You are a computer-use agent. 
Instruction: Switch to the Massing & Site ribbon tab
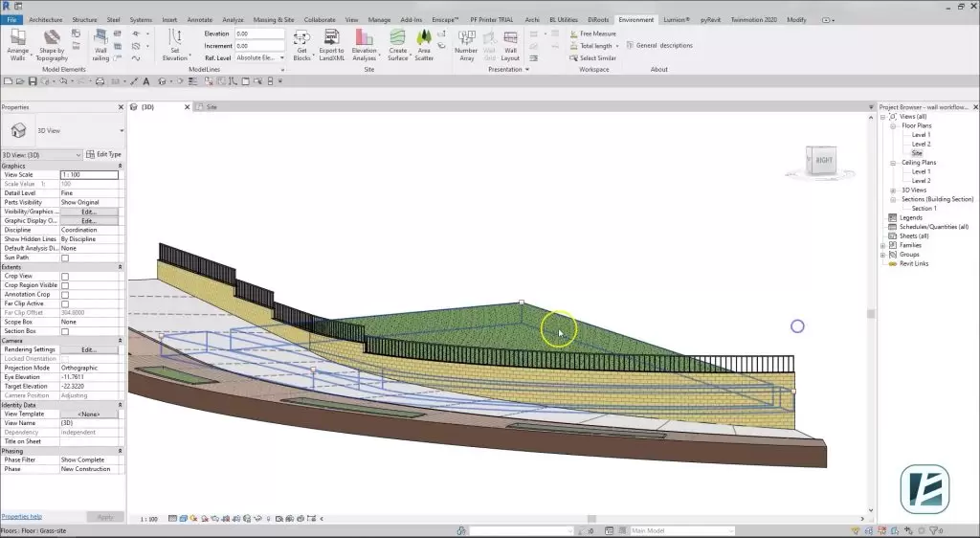274,19
